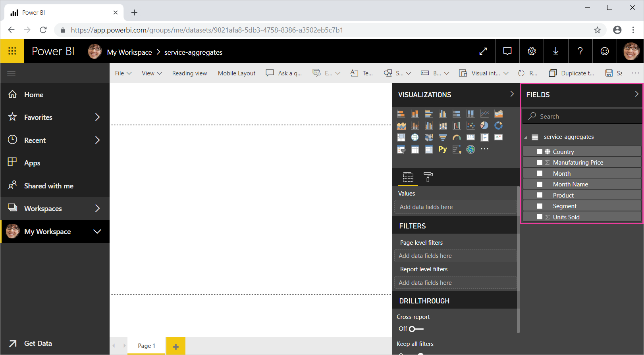Image resolution: width=644 pixels, height=355 pixels.
Task: Collapse My Workspace chevron in sidebar
Action: pyautogui.click(x=97, y=231)
